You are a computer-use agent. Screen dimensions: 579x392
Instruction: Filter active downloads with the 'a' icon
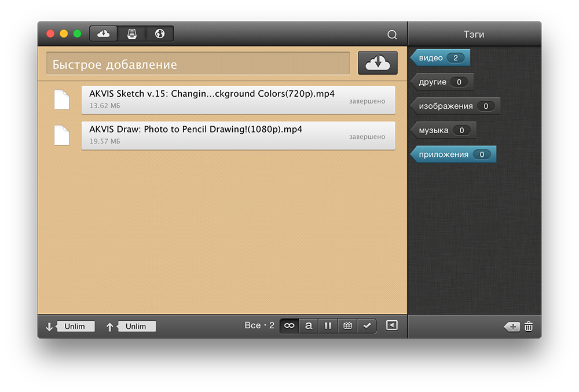coord(309,326)
